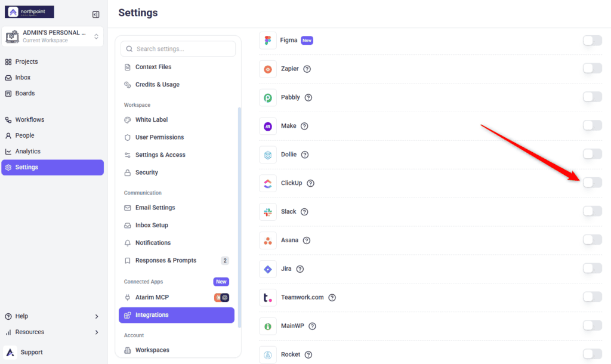The image size is (611, 364).
Task: Select Integrations in settings menu
Action: pyautogui.click(x=177, y=315)
